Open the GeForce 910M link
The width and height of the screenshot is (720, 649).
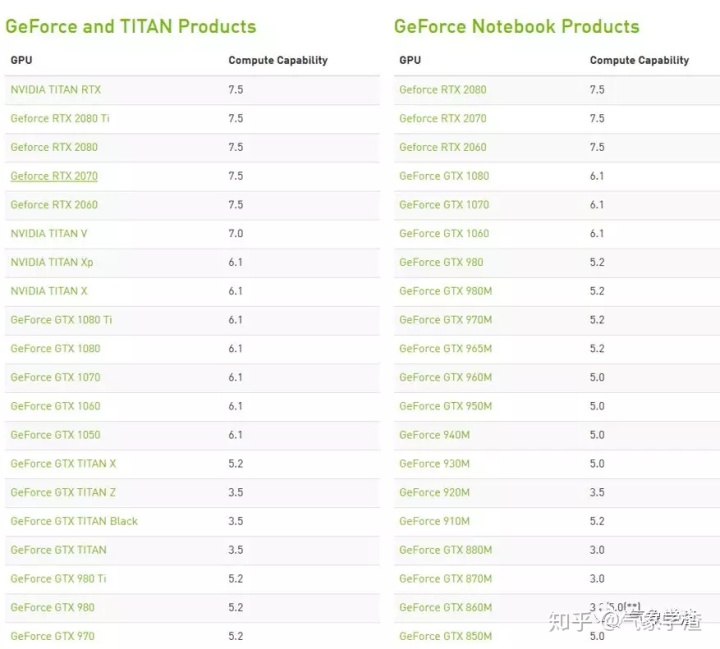pos(434,521)
